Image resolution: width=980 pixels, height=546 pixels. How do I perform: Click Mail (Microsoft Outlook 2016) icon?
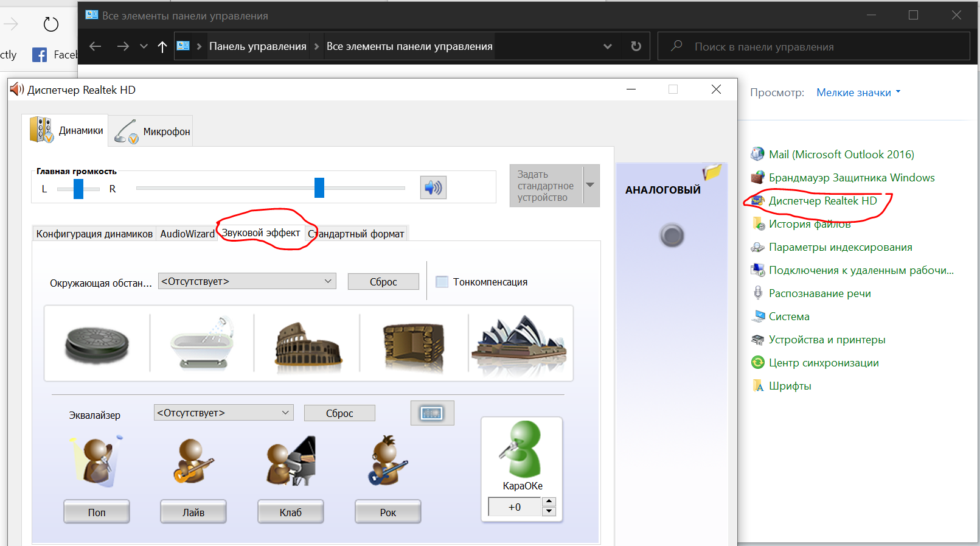[x=757, y=154]
